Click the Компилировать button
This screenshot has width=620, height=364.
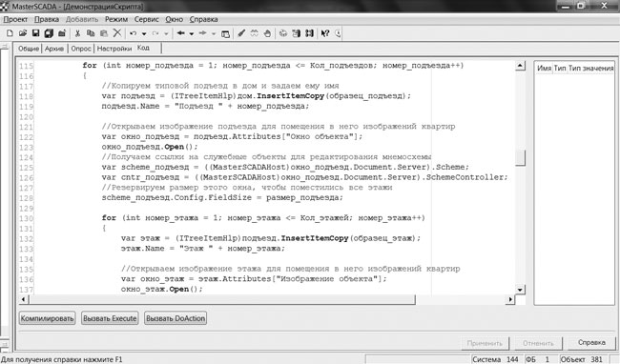click(x=47, y=318)
